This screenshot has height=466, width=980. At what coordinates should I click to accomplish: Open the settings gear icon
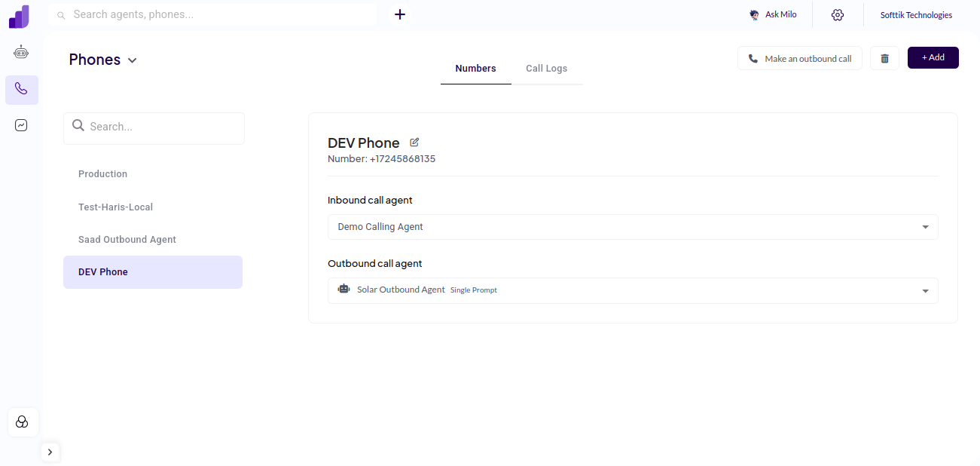tap(838, 14)
